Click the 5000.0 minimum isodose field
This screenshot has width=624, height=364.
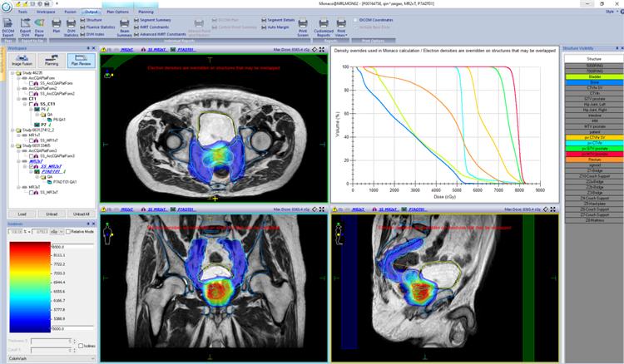[x=73, y=328]
